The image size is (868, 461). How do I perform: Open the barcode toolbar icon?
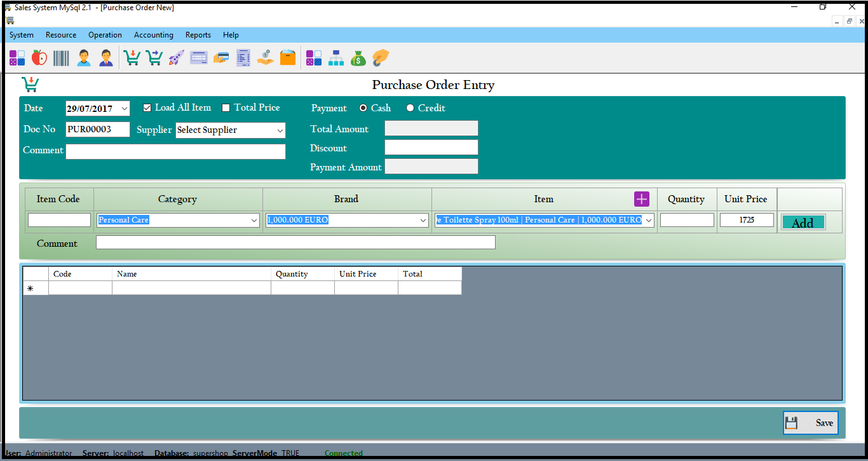click(x=61, y=58)
